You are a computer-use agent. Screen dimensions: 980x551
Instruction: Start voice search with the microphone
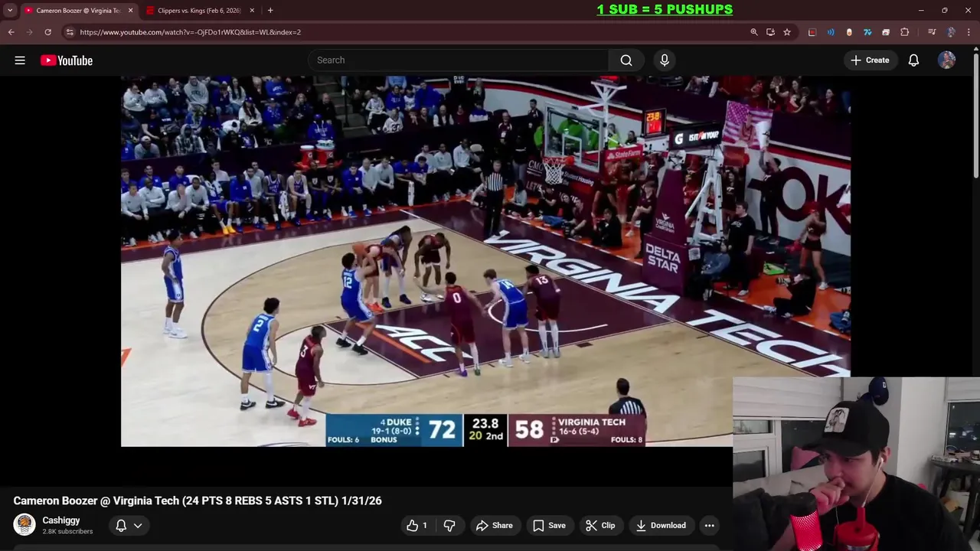click(x=665, y=60)
